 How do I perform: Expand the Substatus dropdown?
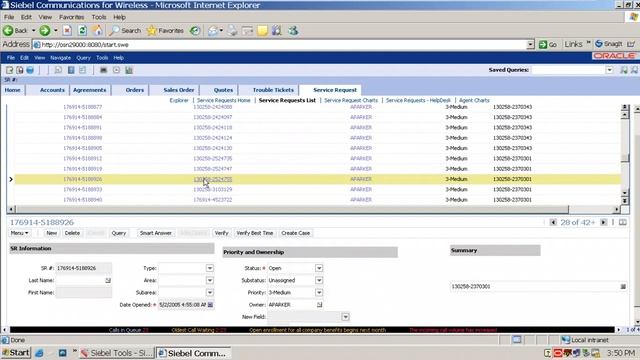pos(319,280)
